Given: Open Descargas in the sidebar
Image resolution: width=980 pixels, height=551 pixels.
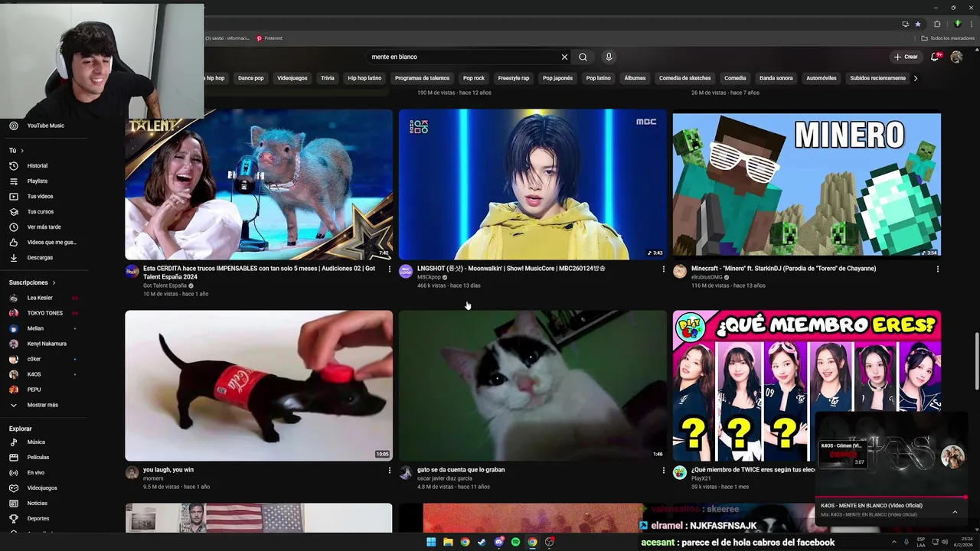Looking at the screenshot, I should coord(40,257).
